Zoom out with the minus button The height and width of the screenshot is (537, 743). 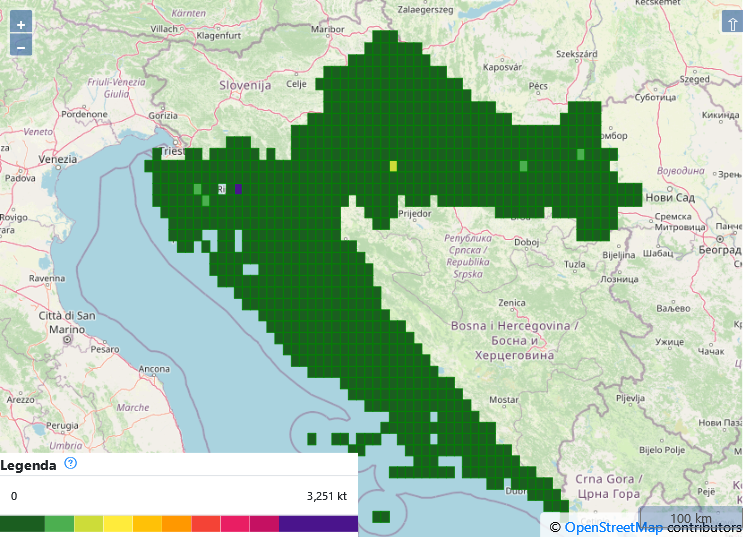(20, 46)
